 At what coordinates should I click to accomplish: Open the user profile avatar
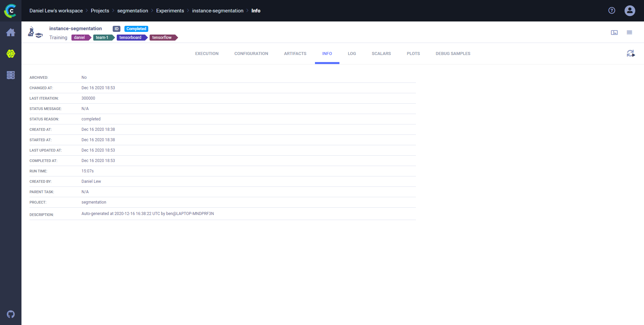[x=630, y=11]
